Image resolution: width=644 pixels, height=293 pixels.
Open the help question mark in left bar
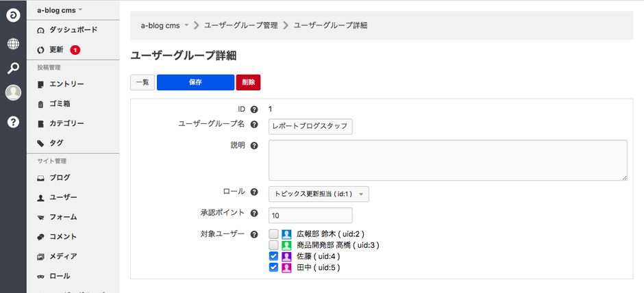coord(13,122)
